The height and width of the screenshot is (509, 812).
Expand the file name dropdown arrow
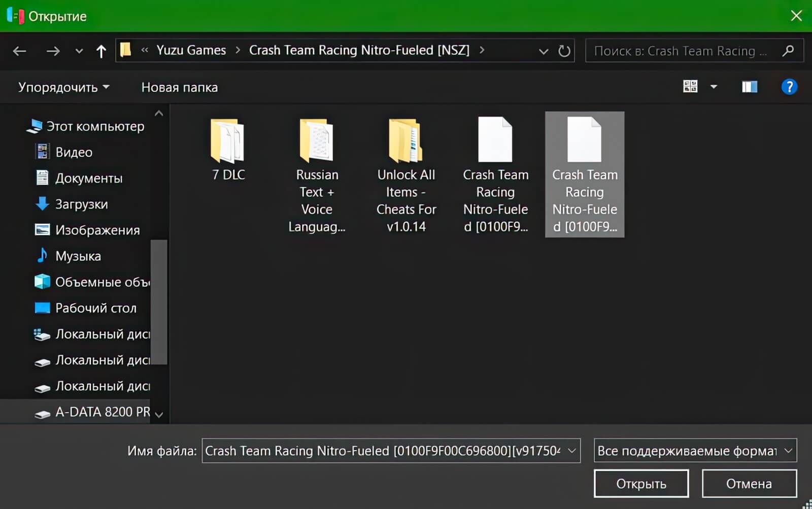572,451
